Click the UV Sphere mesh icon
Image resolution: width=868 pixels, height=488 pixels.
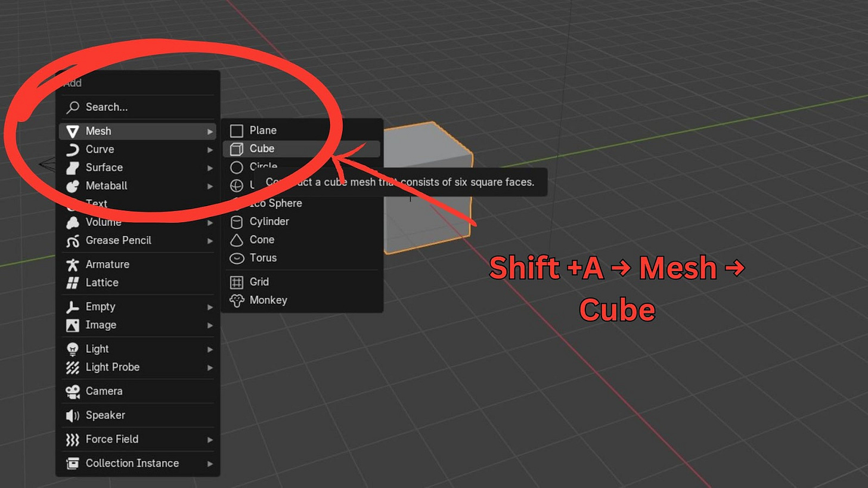[x=237, y=185]
